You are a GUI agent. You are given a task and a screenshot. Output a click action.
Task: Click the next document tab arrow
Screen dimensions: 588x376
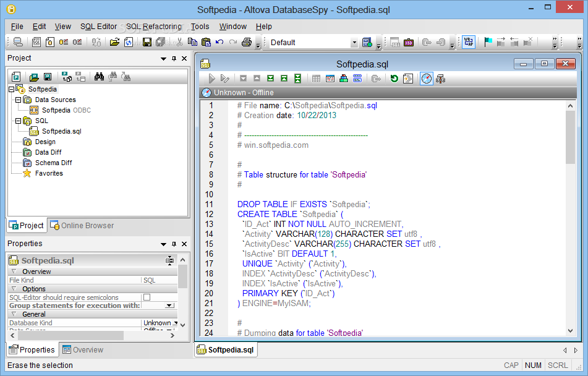576,350
